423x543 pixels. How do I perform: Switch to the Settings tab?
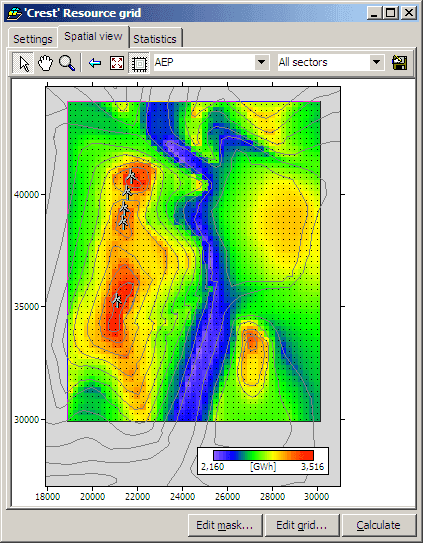[x=33, y=39]
